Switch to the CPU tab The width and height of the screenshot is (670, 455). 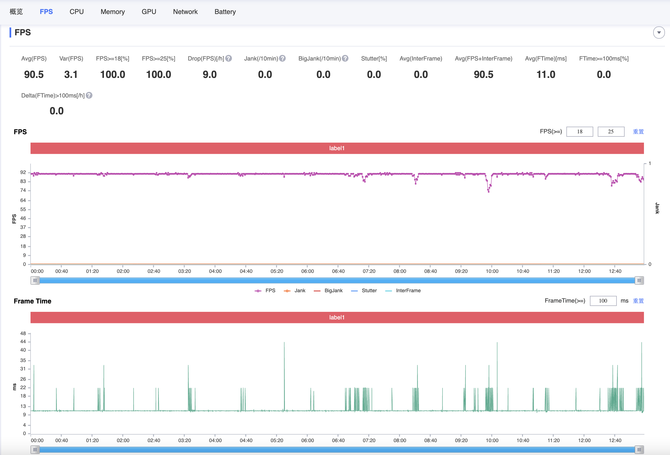click(77, 12)
